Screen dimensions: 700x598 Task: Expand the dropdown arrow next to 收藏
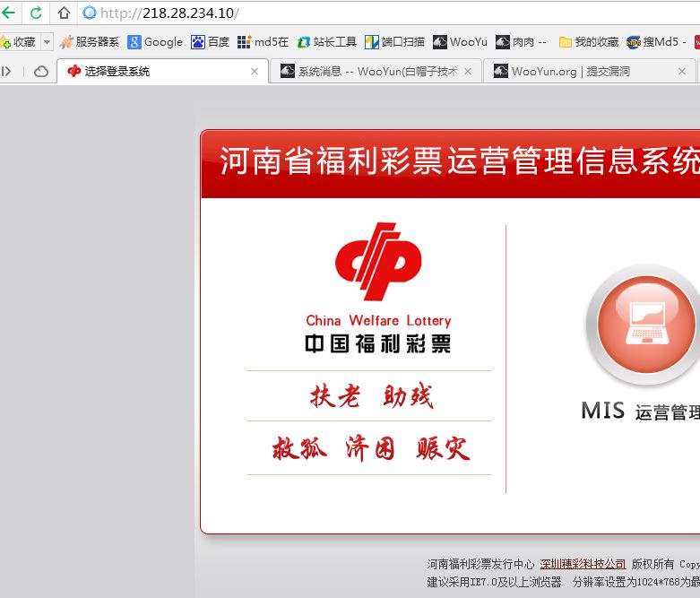[x=47, y=42]
